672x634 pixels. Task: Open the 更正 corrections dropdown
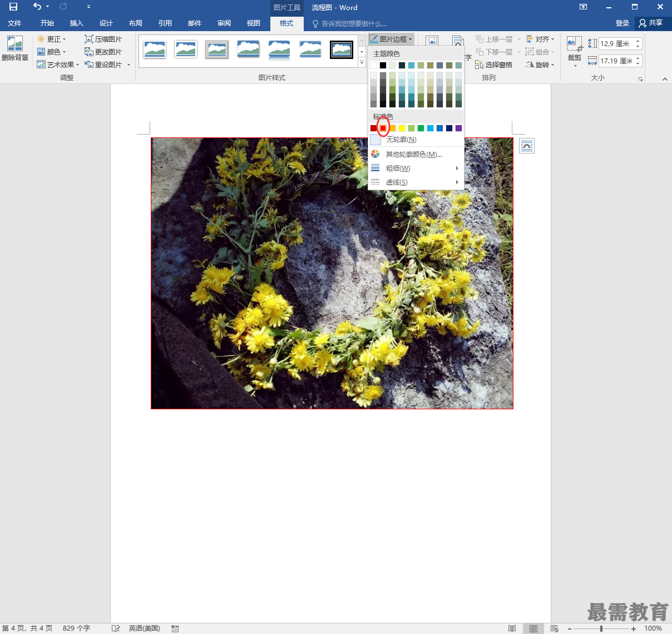click(52, 39)
